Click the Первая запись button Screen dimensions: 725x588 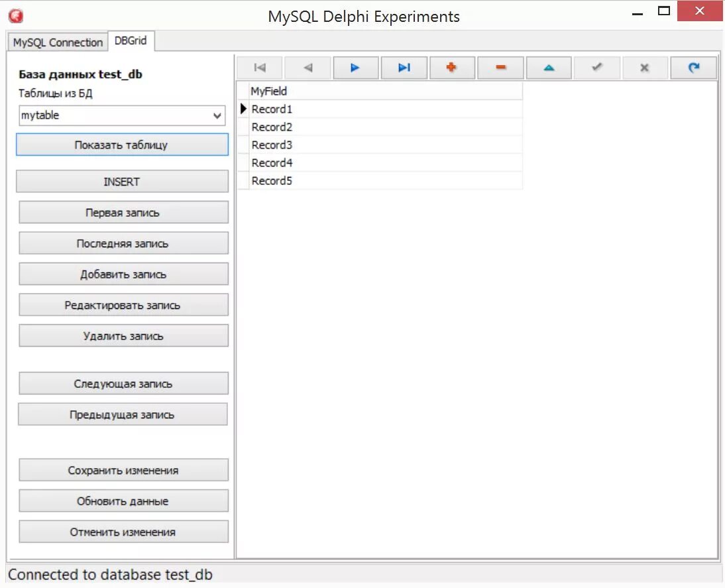[x=123, y=212]
